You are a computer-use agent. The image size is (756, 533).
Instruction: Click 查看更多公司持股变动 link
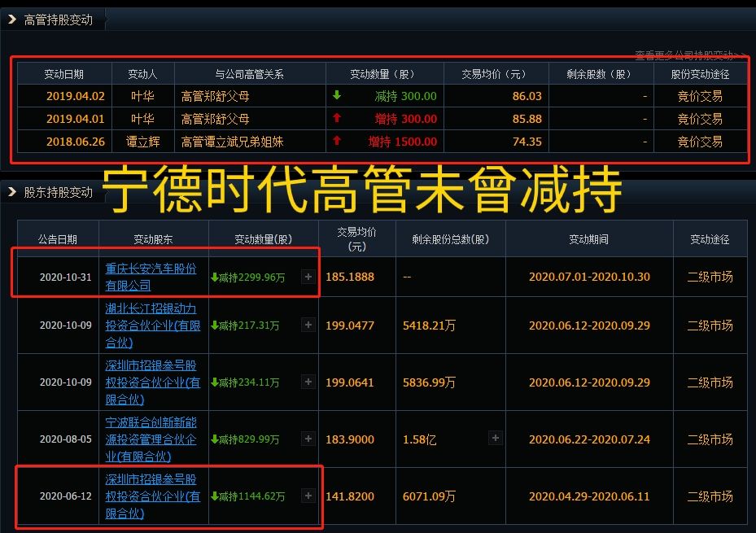coord(689,55)
